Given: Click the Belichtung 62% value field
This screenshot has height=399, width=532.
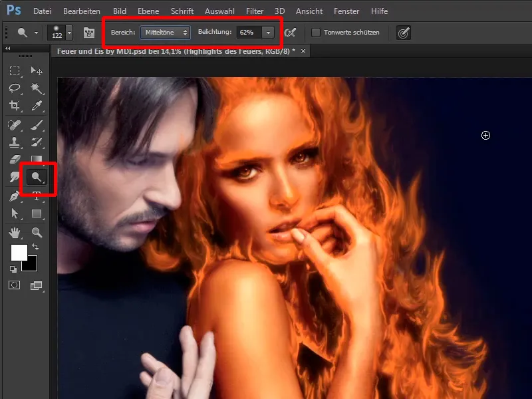Looking at the screenshot, I should 249,33.
